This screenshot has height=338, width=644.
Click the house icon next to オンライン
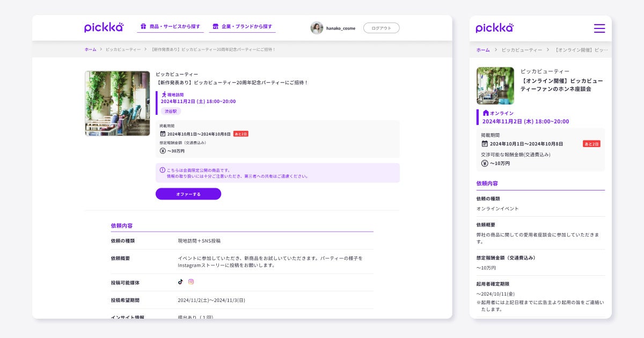click(486, 113)
